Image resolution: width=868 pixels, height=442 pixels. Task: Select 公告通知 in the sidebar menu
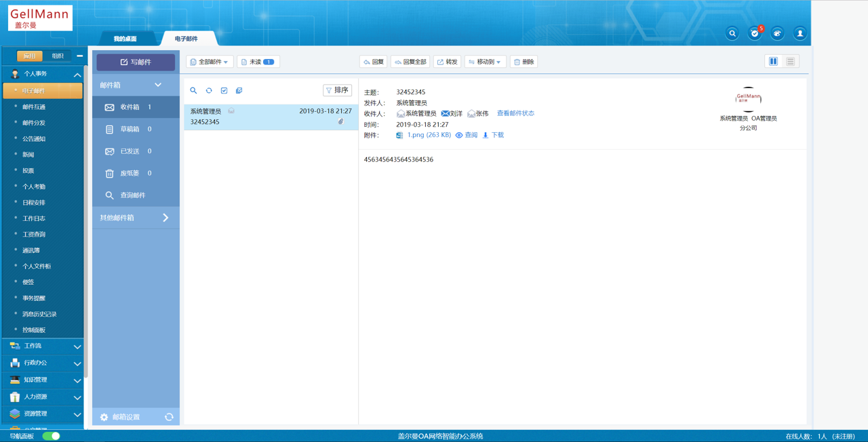pos(34,139)
